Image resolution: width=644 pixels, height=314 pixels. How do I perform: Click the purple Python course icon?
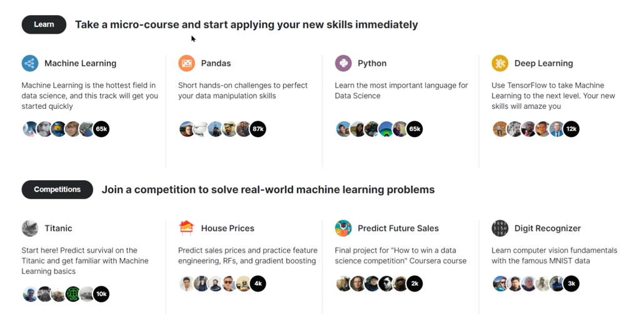(x=343, y=63)
